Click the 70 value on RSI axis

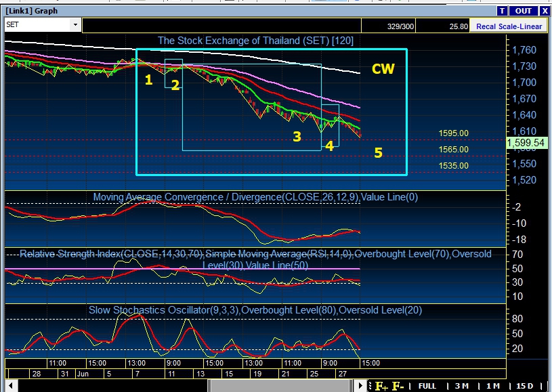click(517, 255)
